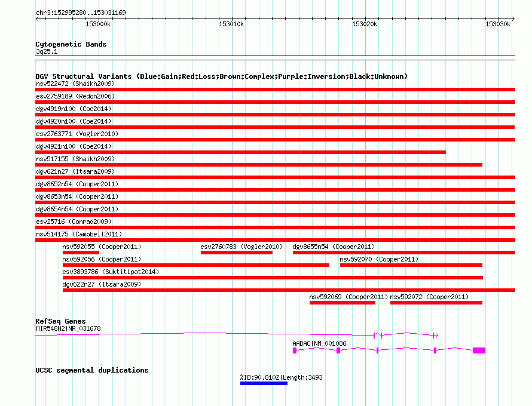Select the nsv592069 (Cooper2011) variant label
532x406 pixels.
pos(348,297)
